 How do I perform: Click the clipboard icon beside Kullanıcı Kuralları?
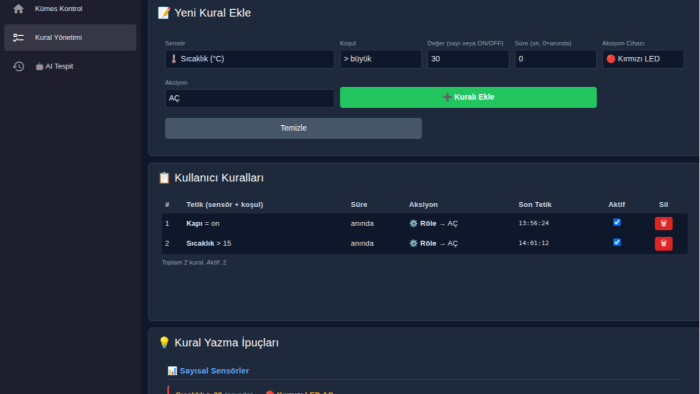pyautogui.click(x=164, y=178)
